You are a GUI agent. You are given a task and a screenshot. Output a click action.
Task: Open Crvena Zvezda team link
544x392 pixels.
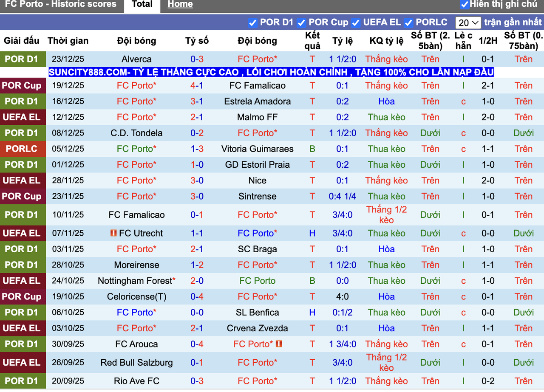pos(258,328)
